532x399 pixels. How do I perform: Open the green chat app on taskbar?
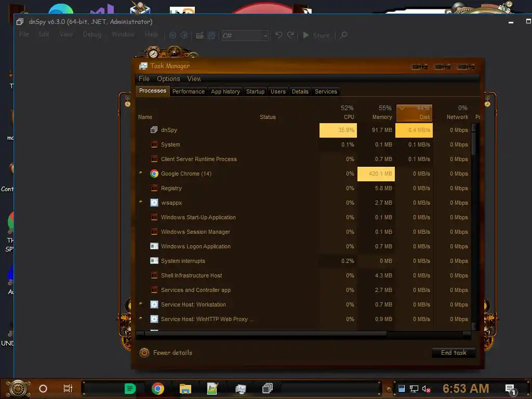pyautogui.click(x=130, y=389)
